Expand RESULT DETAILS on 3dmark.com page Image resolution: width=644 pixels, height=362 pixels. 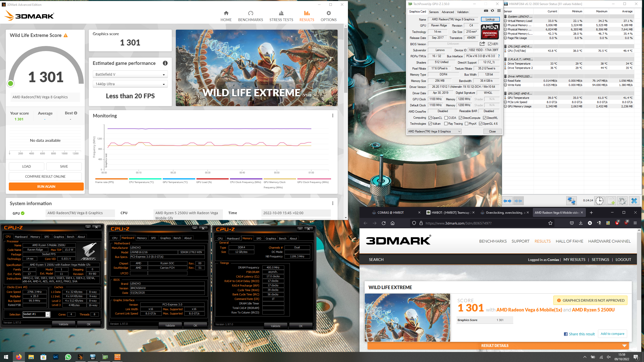(498, 346)
